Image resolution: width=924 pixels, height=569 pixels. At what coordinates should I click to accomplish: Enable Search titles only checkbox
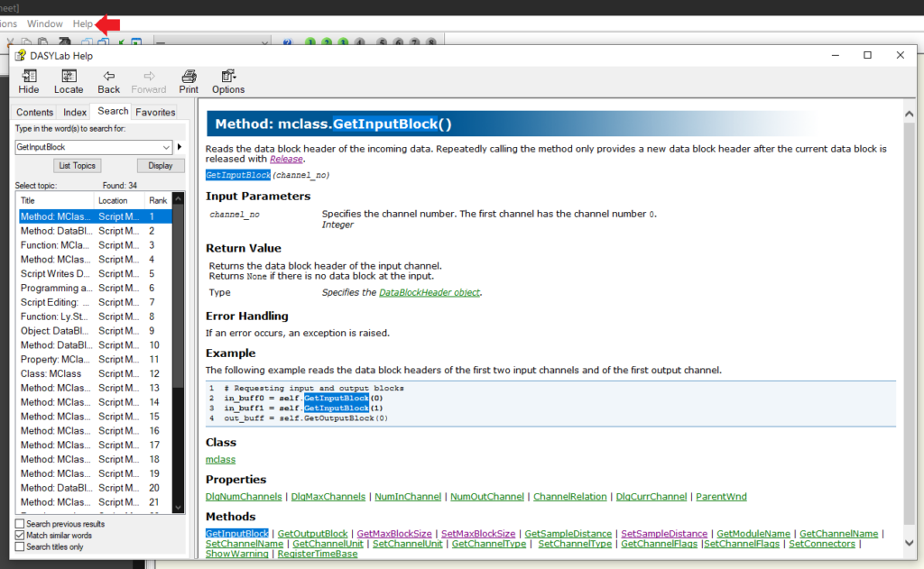coord(20,546)
